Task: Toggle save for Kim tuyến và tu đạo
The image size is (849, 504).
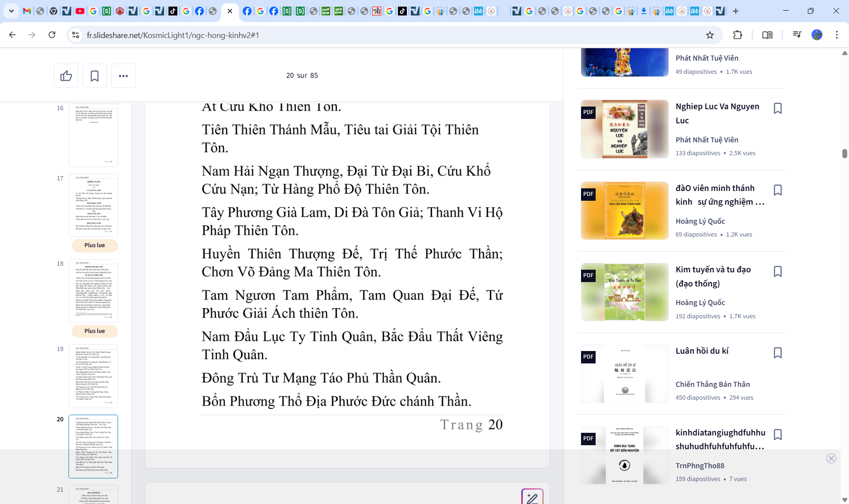Action: [778, 271]
